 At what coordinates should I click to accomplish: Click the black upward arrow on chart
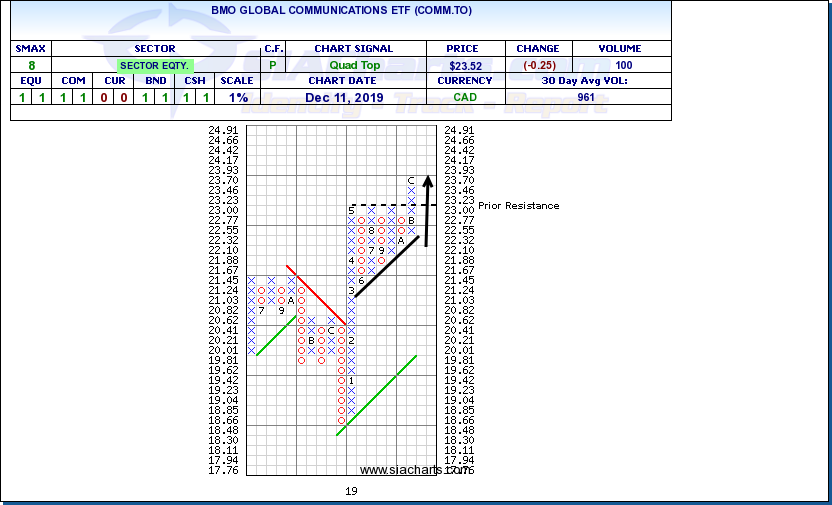[x=427, y=210]
